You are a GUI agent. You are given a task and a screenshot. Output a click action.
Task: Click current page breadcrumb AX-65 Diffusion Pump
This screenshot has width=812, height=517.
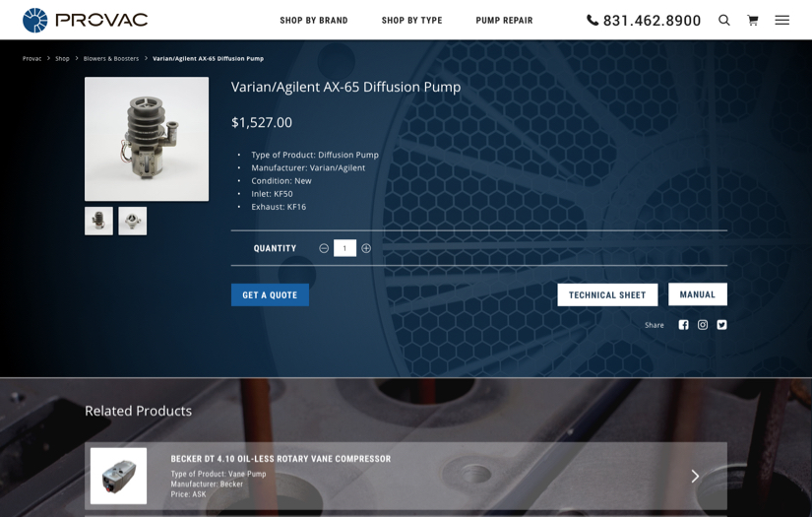(209, 58)
